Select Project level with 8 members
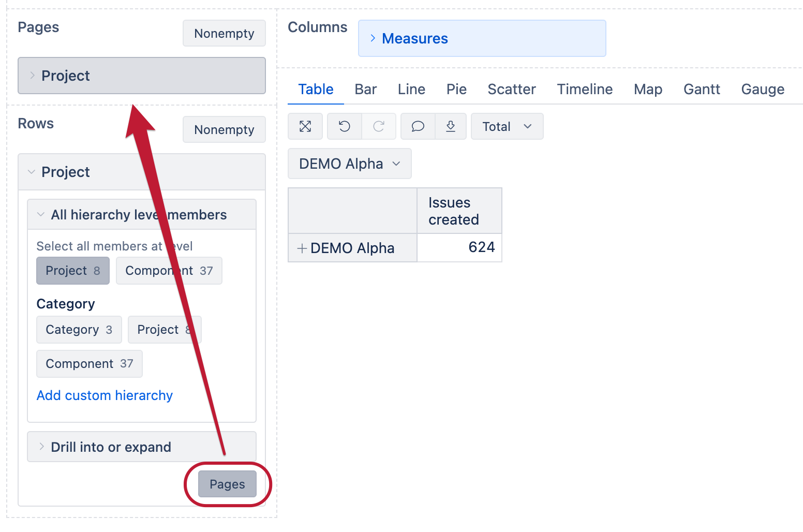Image resolution: width=803 pixels, height=532 pixels. (x=73, y=271)
